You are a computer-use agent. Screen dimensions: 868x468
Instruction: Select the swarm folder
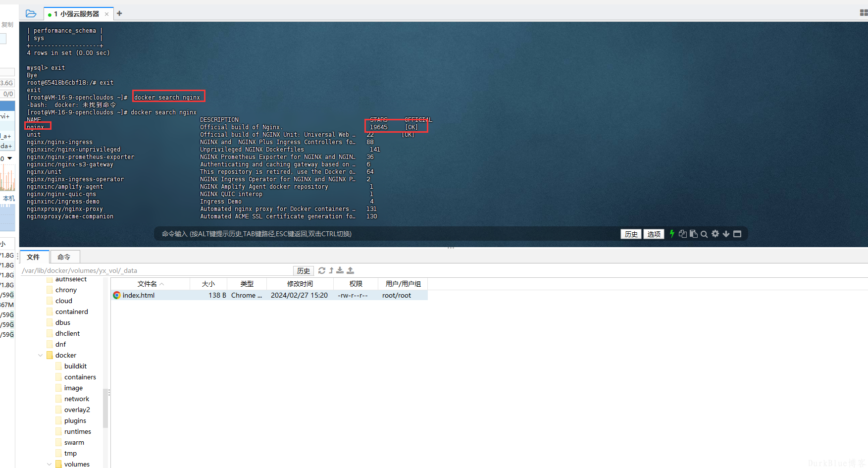coord(74,442)
